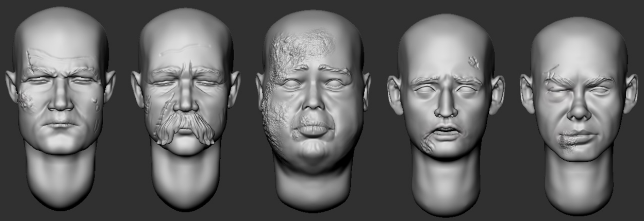Click the nose of the fourth head
Screen dimensions: 644x221
445,107
